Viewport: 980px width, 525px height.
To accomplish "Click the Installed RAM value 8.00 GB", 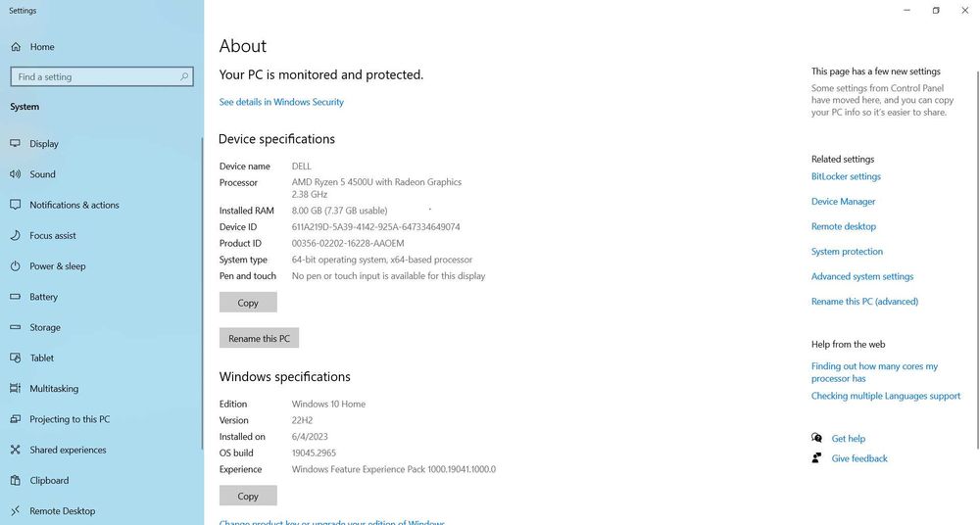I will [x=339, y=211].
